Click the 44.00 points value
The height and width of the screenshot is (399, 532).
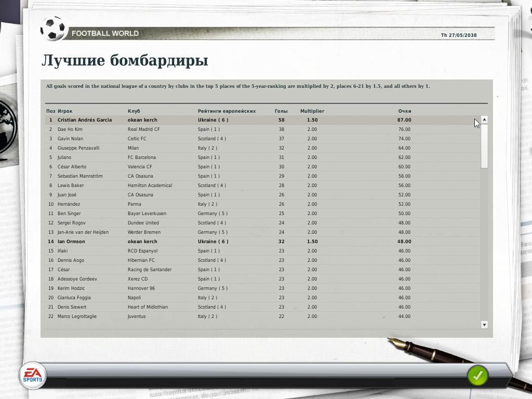click(404, 316)
